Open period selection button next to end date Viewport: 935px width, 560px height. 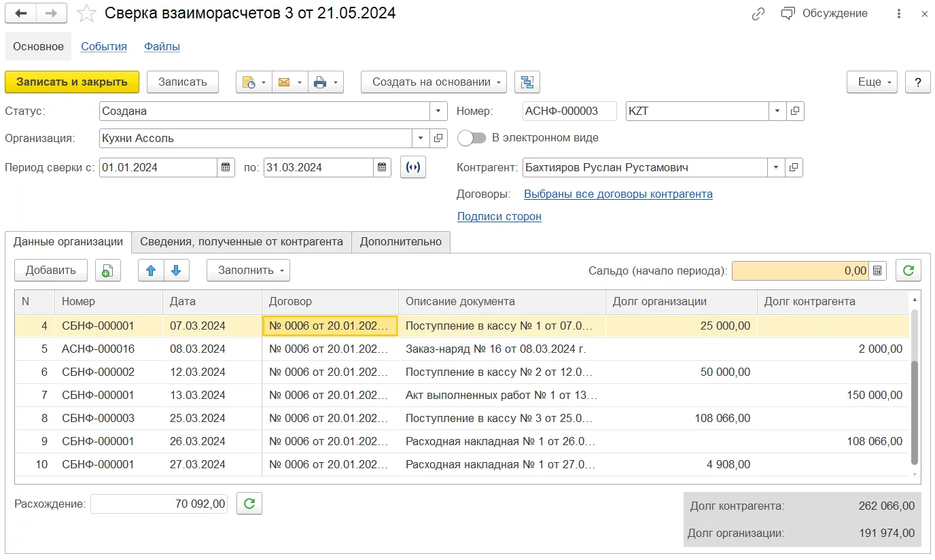click(x=413, y=167)
